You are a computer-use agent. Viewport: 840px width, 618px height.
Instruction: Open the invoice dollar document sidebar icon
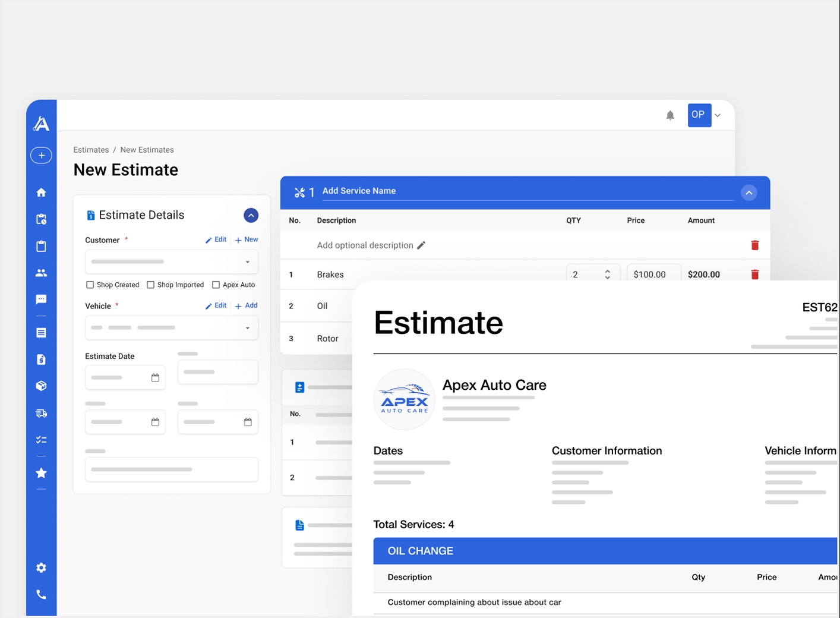41,360
